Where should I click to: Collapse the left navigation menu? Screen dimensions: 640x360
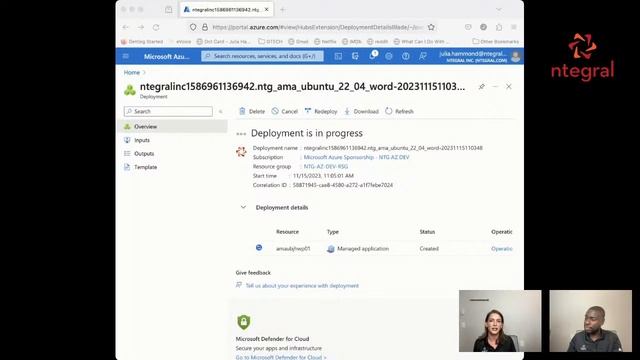coord(221,111)
